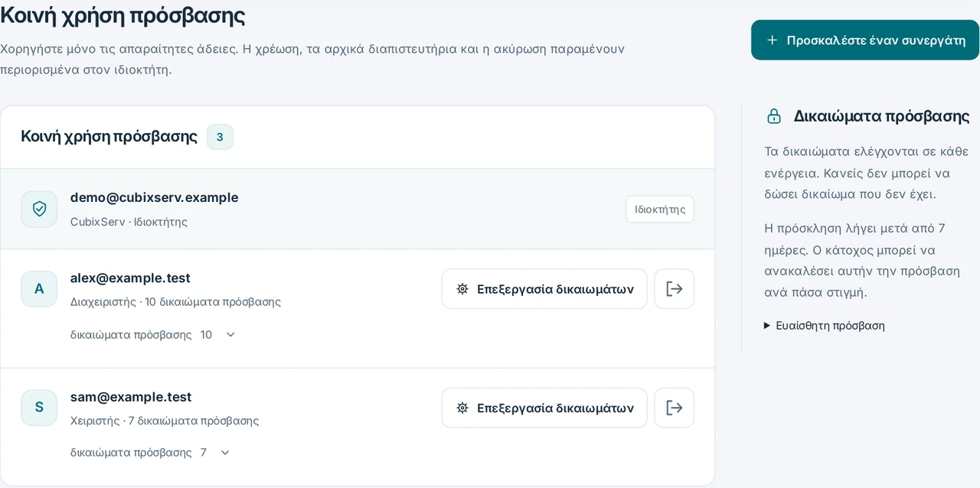980x488 pixels.
Task: Click the shield icon beside demo@cubixserv.example
Action: (39, 209)
